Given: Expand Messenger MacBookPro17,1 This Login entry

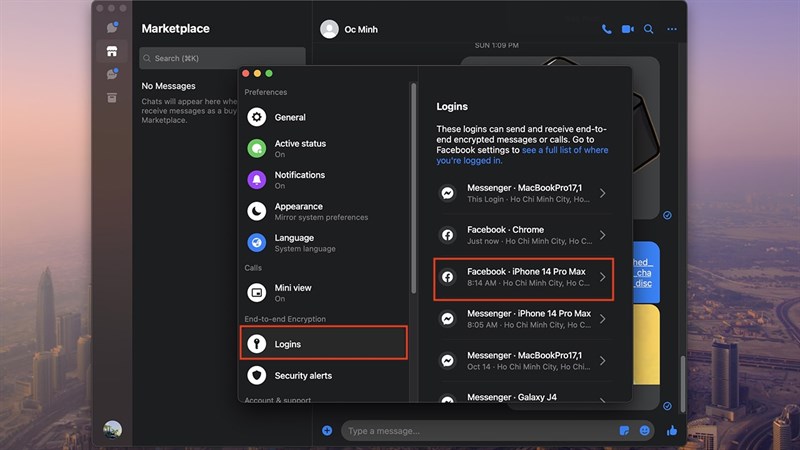Looking at the screenshot, I should (523, 193).
